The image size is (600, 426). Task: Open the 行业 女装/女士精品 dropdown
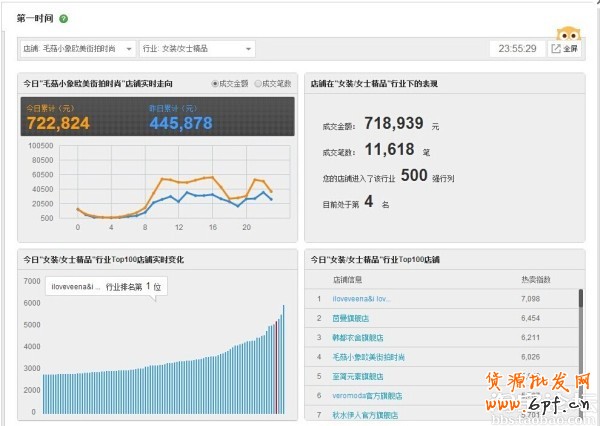pyautogui.click(x=197, y=48)
